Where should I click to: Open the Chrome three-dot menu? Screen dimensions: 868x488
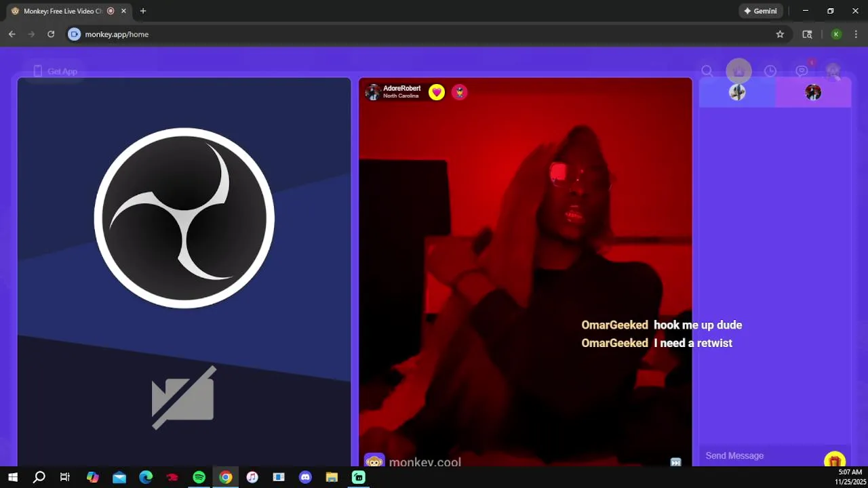point(856,34)
